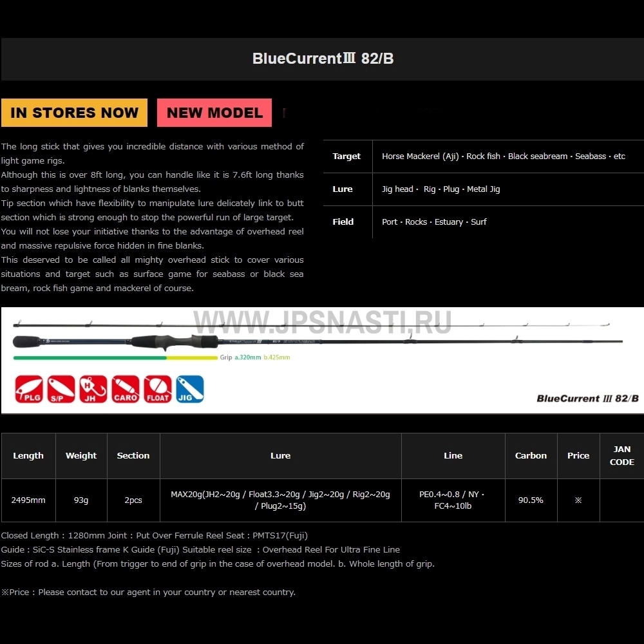Image resolution: width=644 pixels, height=644 pixels.
Task: Click the PLG plug lure icon
Action: coord(29,389)
